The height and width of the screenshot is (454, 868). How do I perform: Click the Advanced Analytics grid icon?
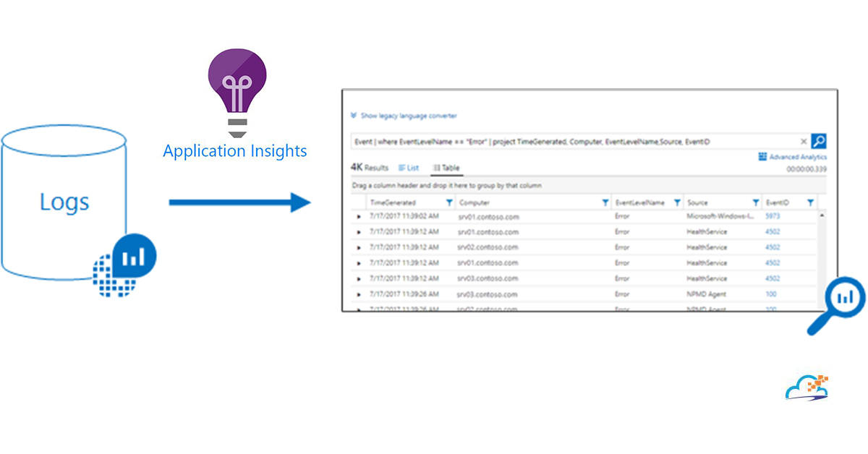coord(762,157)
